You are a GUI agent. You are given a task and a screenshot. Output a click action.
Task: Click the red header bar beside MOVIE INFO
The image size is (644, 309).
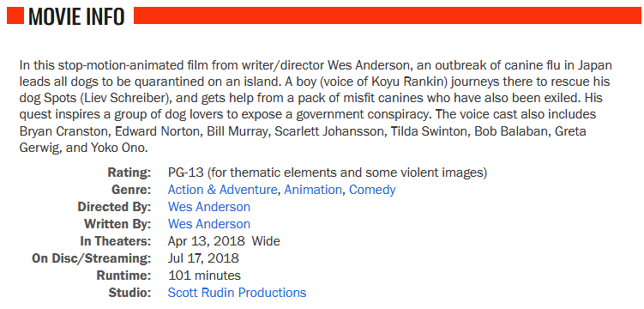click(388, 15)
